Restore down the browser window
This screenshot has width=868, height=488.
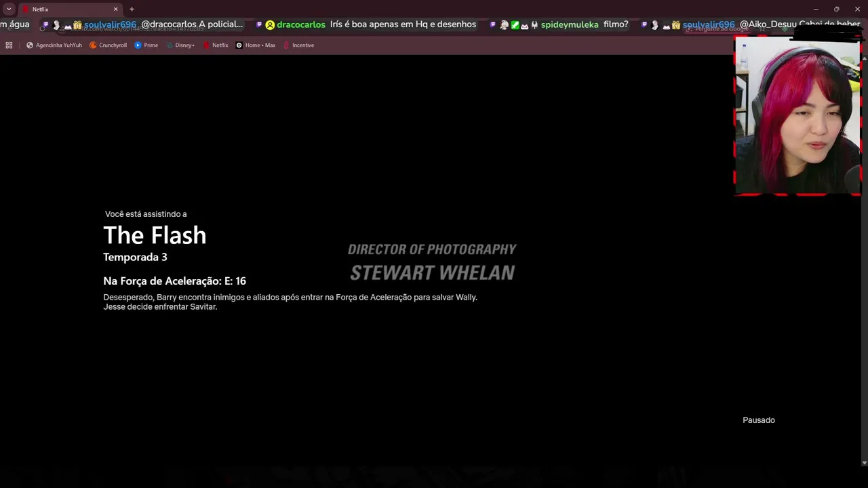pos(836,9)
